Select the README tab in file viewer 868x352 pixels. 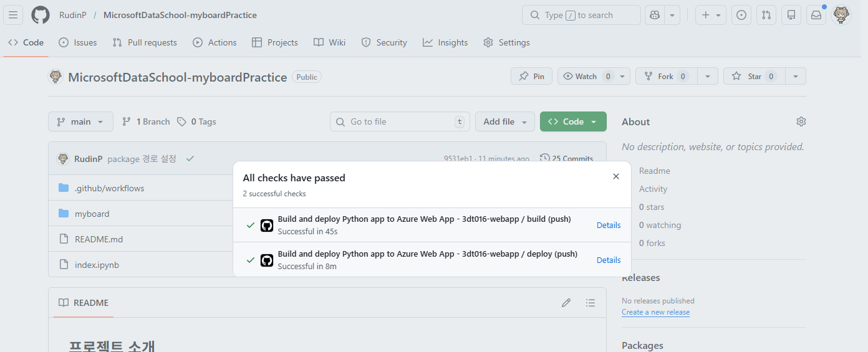point(84,303)
